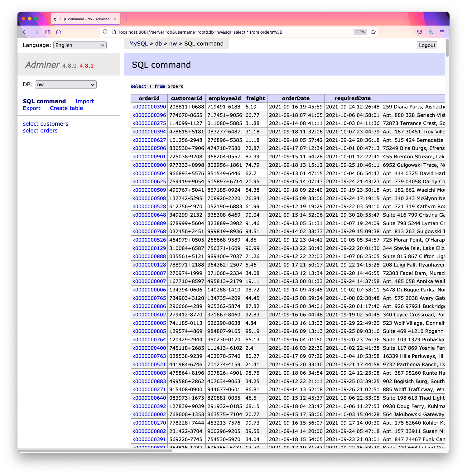Click the nw breadcrumb link

coord(173,44)
